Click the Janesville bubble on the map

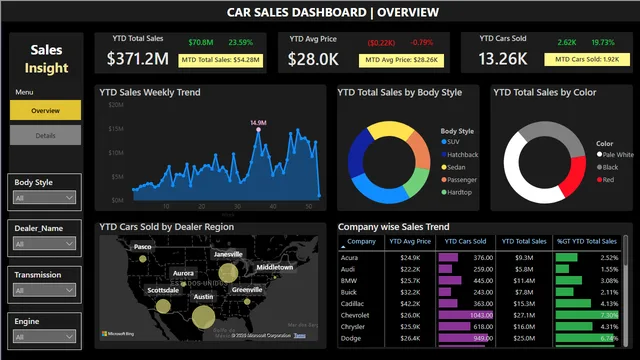click(x=228, y=273)
